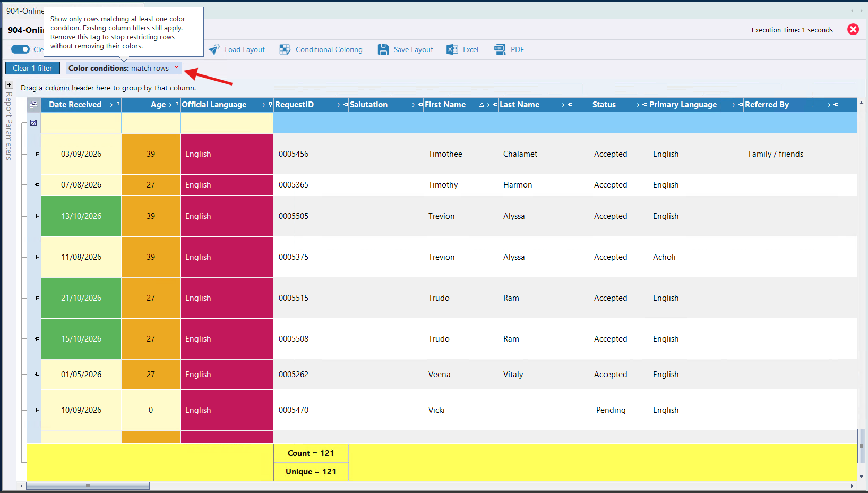Export the report to Excel
The width and height of the screenshot is (868, 493).
[x=462, y=49]
